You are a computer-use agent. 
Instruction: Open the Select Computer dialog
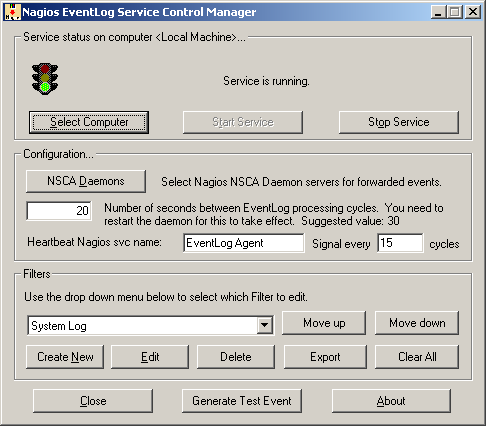coord(89,122)
